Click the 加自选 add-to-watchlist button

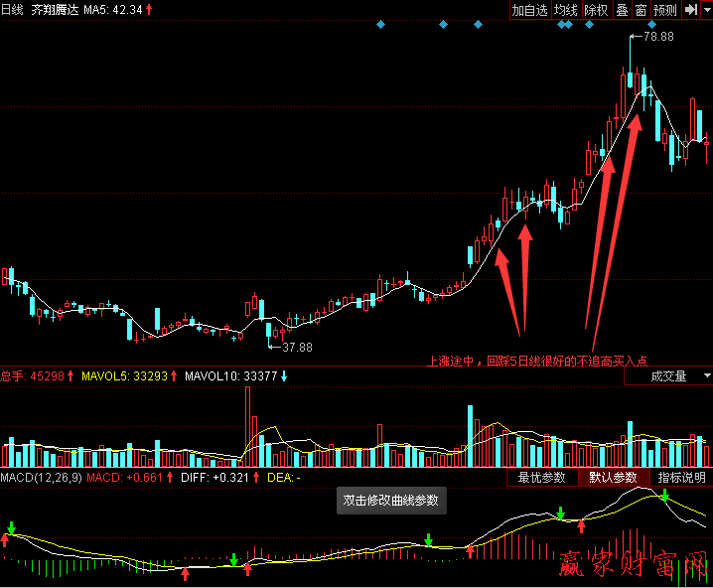coord(529,10)
